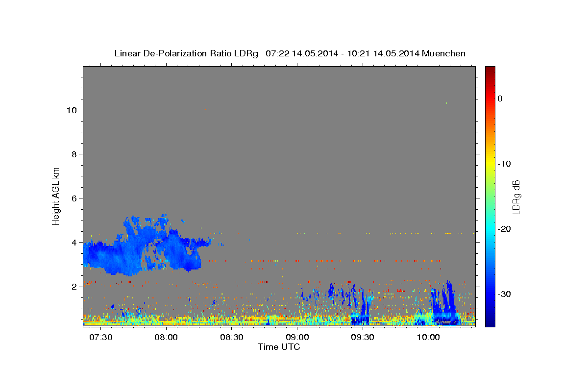
Task: Click the dark red top of the colorbar
Action: [490, 70]
